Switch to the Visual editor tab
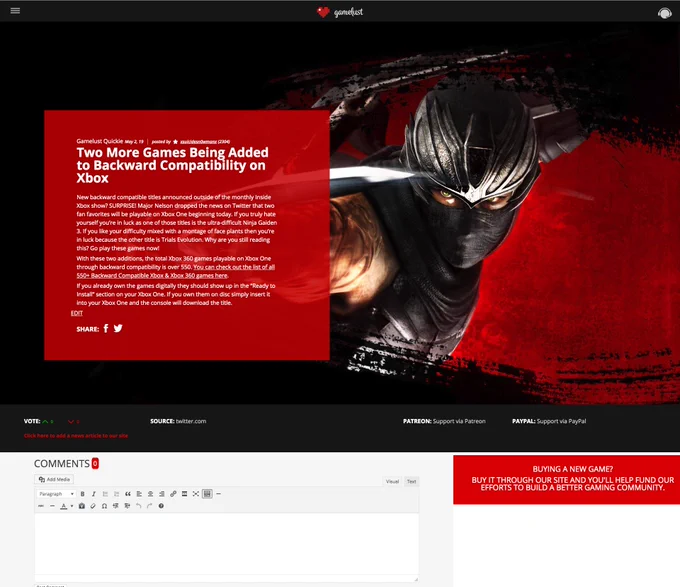Viewport: 680px width, 587px height. tap(392, 481)
